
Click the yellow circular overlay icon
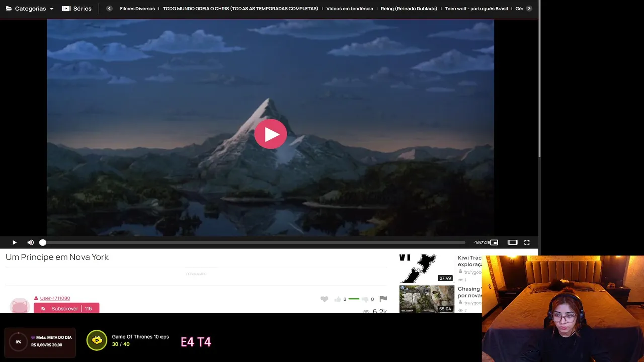click(97, 340)
